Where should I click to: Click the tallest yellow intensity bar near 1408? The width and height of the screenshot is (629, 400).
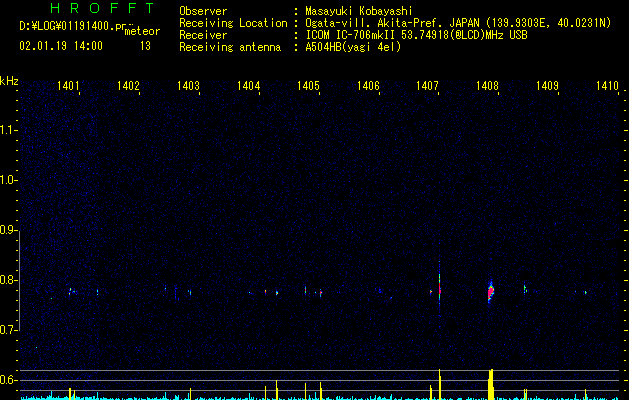491,384
